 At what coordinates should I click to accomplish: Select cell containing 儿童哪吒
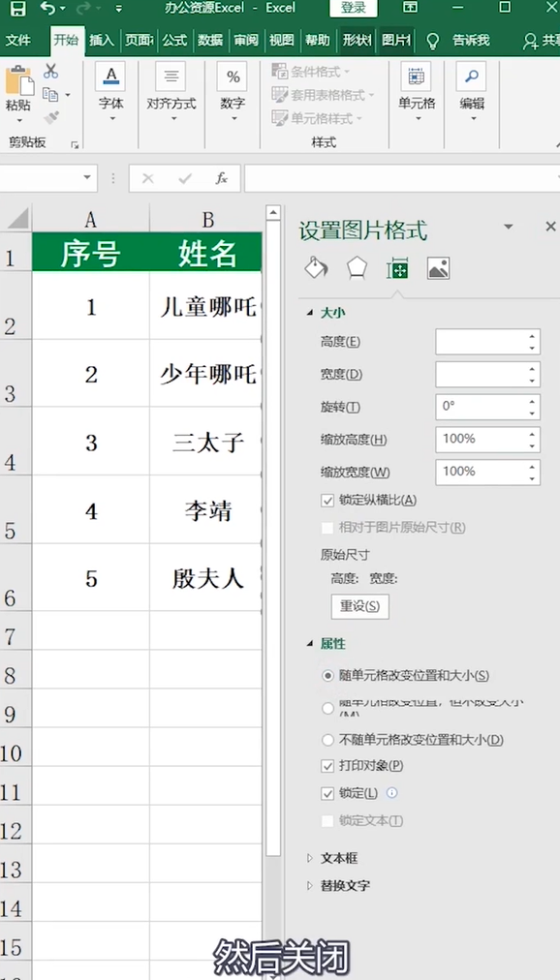coord(207,306)
